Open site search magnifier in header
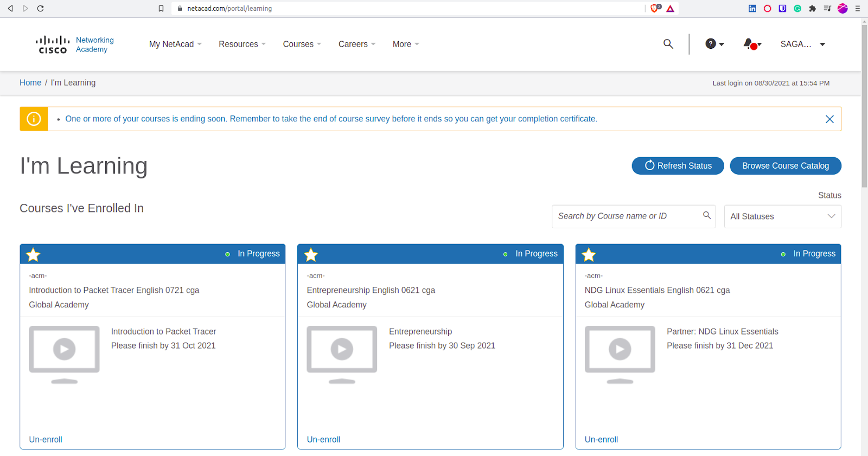The height and width of the screenshot is (456, 868). pos(668,44)
